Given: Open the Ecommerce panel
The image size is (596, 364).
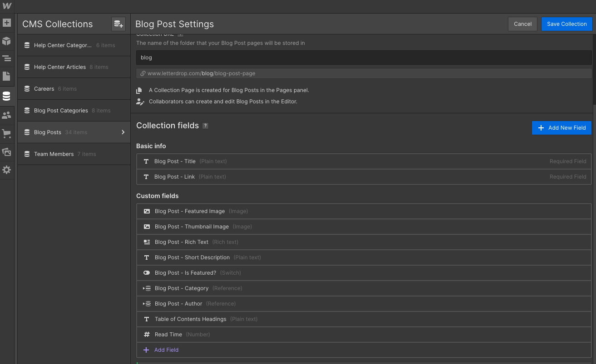Looking at the screenshot, I should point(7,134).
